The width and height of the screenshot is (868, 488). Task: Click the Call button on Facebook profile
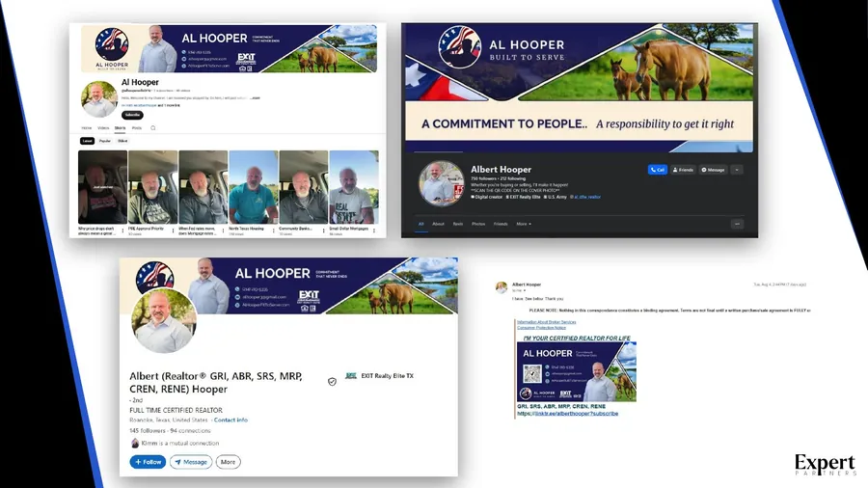click(658, 170)
